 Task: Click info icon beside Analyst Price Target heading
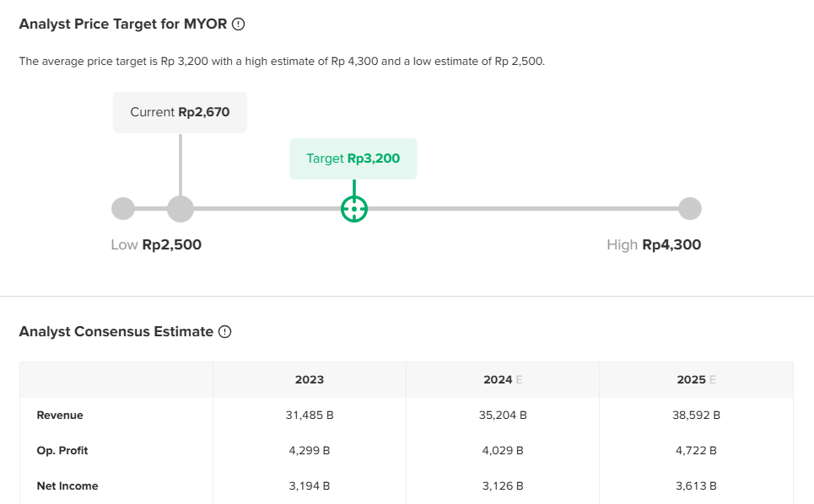238,24
